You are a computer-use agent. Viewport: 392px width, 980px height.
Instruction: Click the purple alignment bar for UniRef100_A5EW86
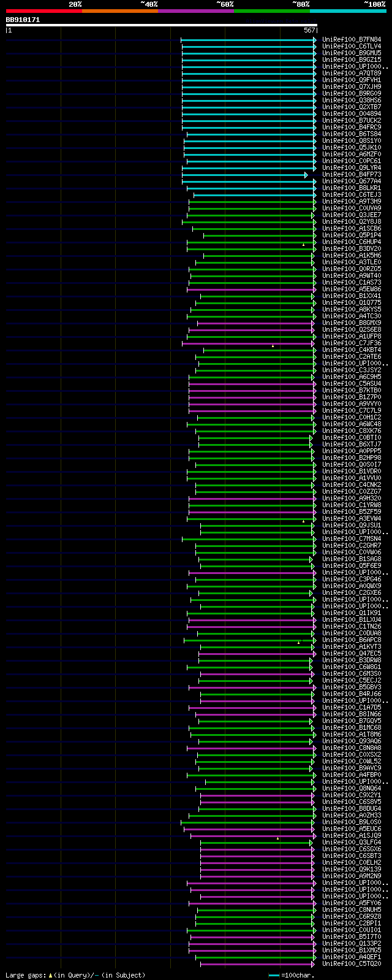click(251, 289)
